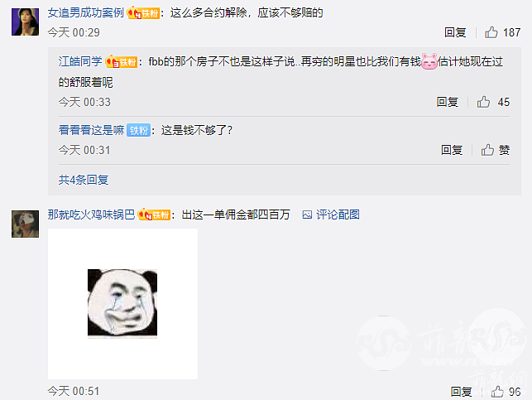Click avatar of 女追男成功案例
This screenshot has height=400, width=532.
point(25,22)
